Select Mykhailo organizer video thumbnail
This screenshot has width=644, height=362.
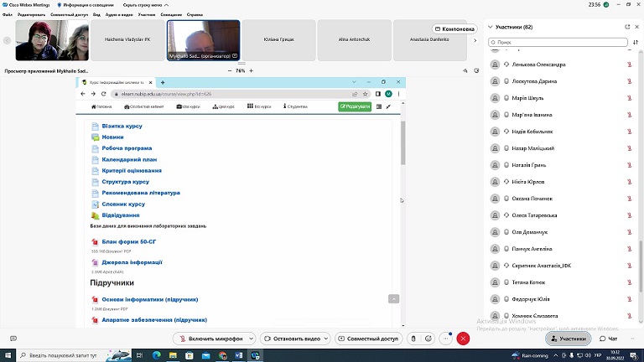(x=203, y=40)
